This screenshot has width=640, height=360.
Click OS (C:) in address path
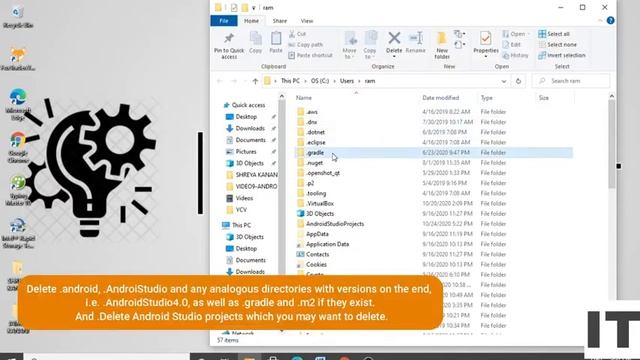coord(320,81)
